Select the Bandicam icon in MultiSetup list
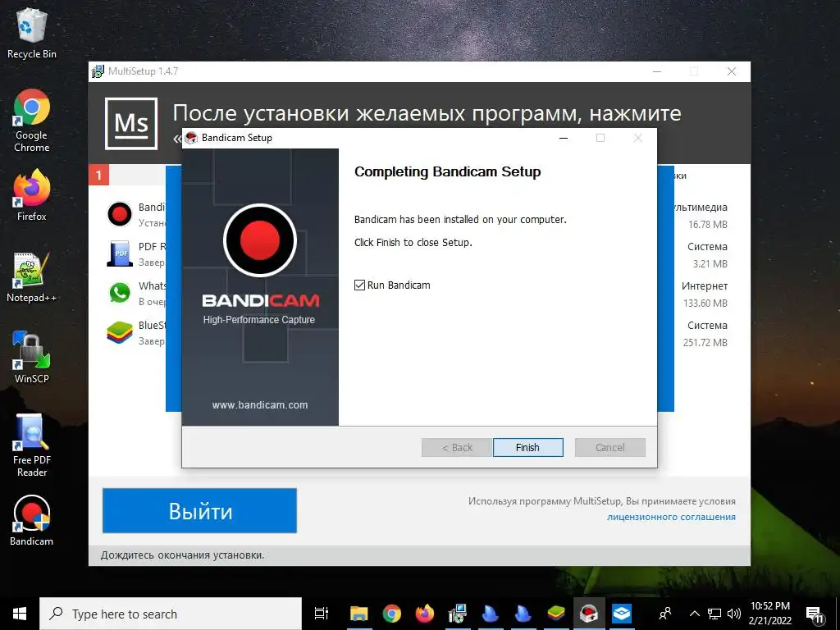840x630 pixels. tap(120, 214)
